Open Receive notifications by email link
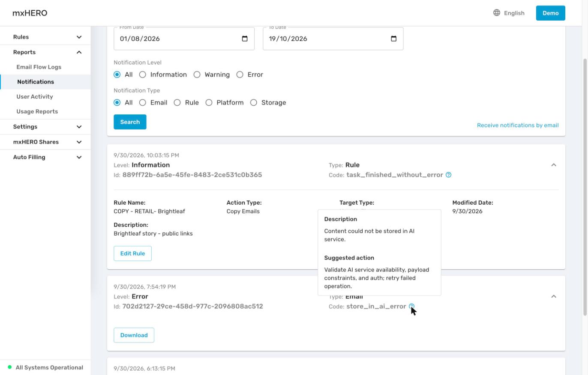Viewport: 588px width, 375px height. 518,125
